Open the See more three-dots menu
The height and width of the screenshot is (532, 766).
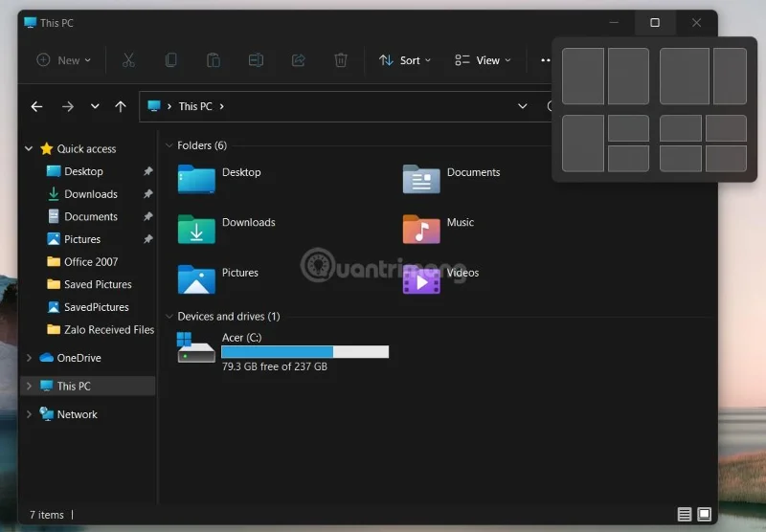[545, 60]
